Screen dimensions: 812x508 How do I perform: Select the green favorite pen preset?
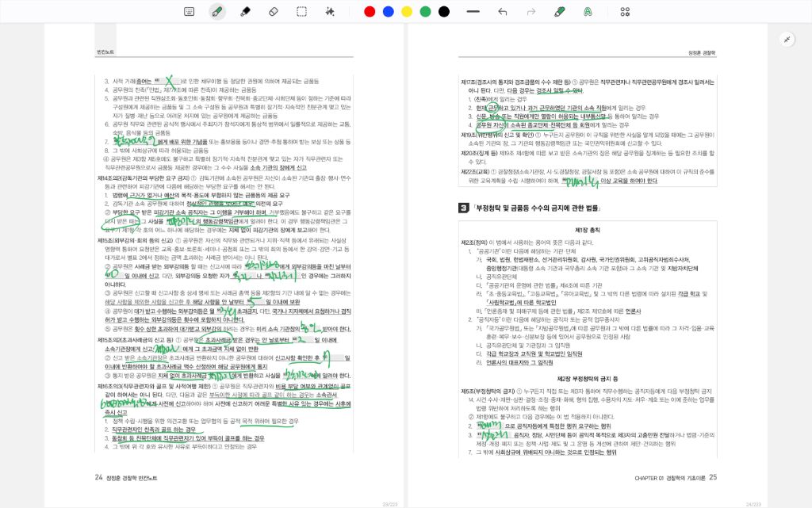coord(559,12)
